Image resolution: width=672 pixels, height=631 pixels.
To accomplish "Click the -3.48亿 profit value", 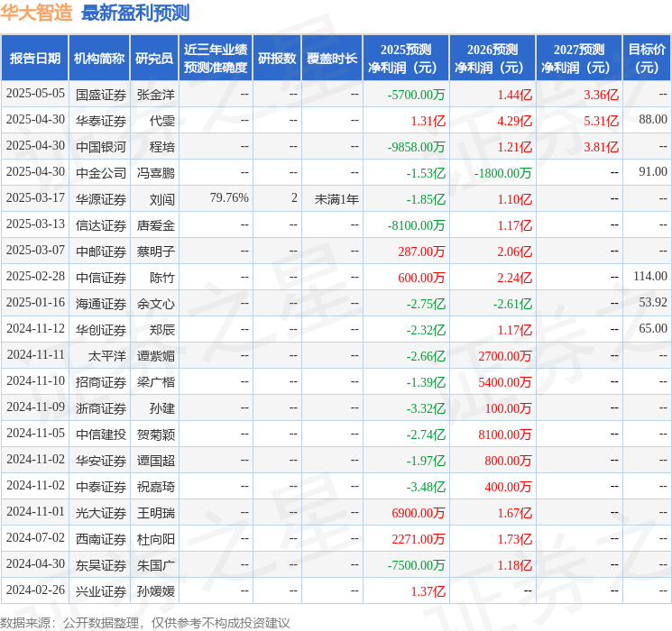I will click(x=426, y=487).
